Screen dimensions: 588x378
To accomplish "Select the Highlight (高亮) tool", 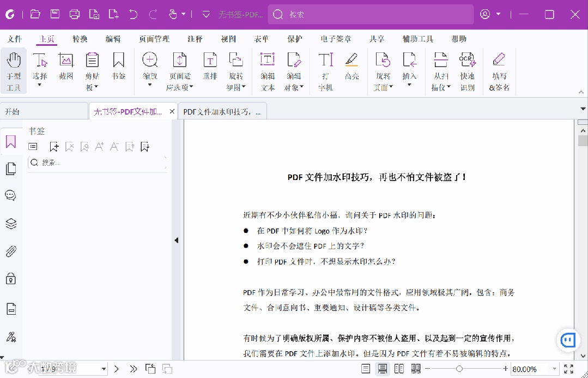I will coord(351,67).
